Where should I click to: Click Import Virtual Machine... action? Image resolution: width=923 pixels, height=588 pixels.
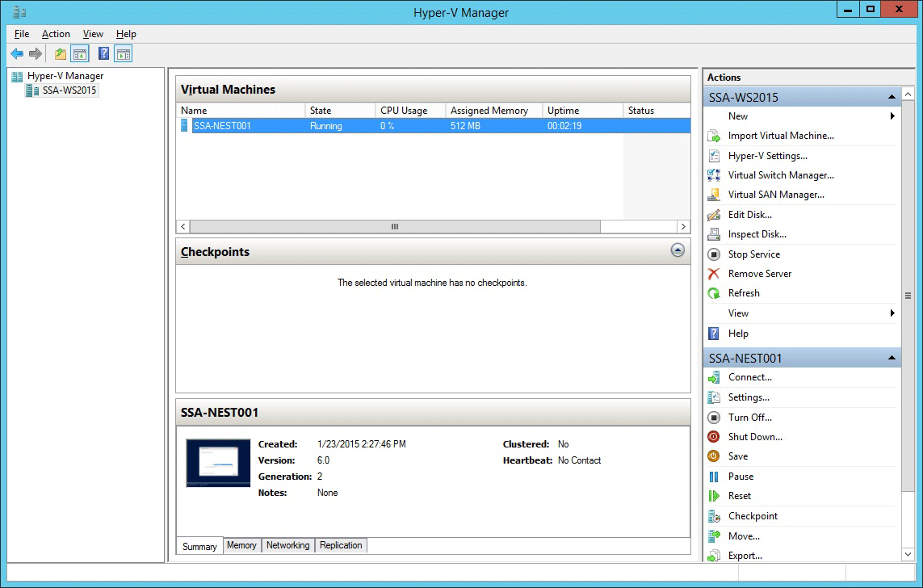pyautogui.click(x=781, y=136)
